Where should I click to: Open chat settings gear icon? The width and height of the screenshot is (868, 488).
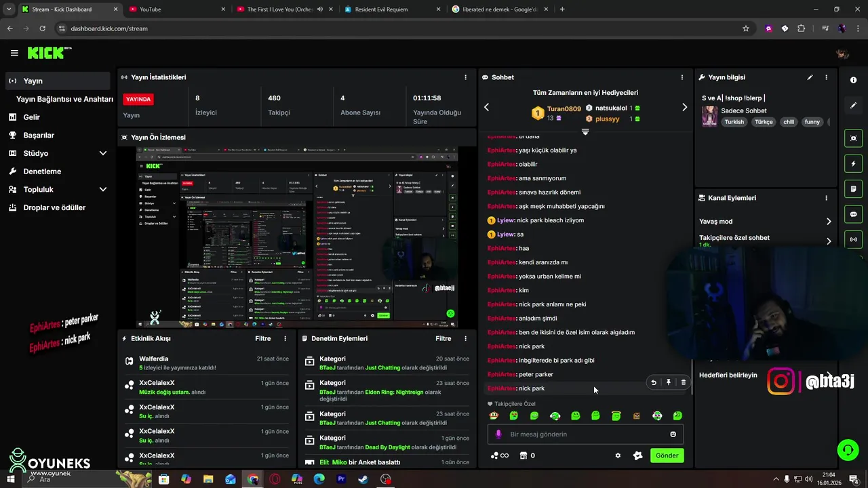[618, 455]
